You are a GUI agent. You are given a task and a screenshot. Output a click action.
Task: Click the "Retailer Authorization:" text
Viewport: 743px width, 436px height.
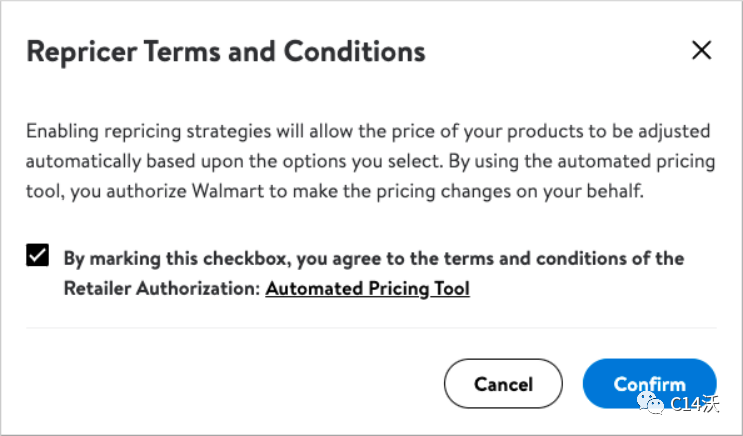click(161, 289)
